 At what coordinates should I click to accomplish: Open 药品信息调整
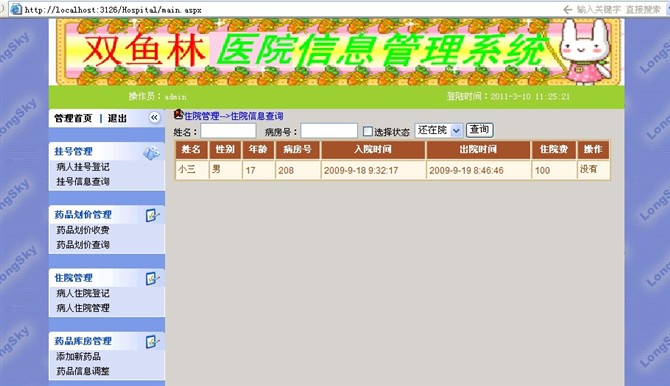pos(83,371)
